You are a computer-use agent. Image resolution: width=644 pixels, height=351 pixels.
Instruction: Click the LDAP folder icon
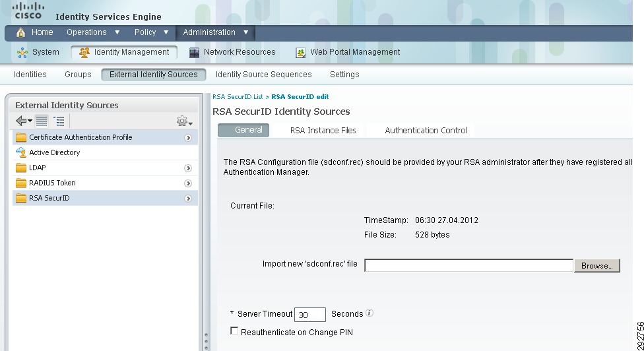point(21,168)
